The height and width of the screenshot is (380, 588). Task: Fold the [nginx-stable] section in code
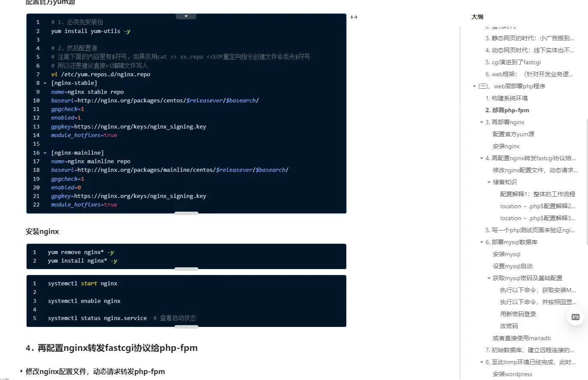(x=45, y=83)
